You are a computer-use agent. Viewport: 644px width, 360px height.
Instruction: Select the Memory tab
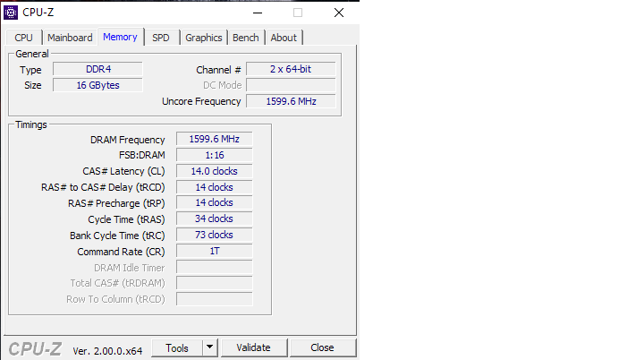click(120, 37)
